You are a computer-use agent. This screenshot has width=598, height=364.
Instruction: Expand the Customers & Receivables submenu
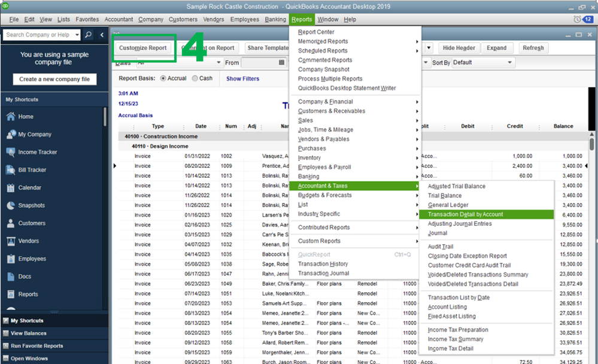(417, 111)
